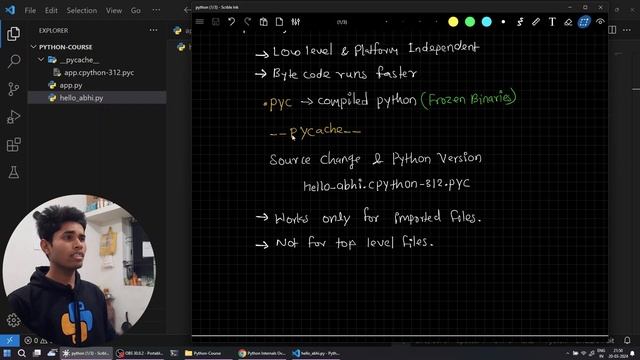Open notifications bell in status bar
The image size is (640, 360).
(627, 340)
